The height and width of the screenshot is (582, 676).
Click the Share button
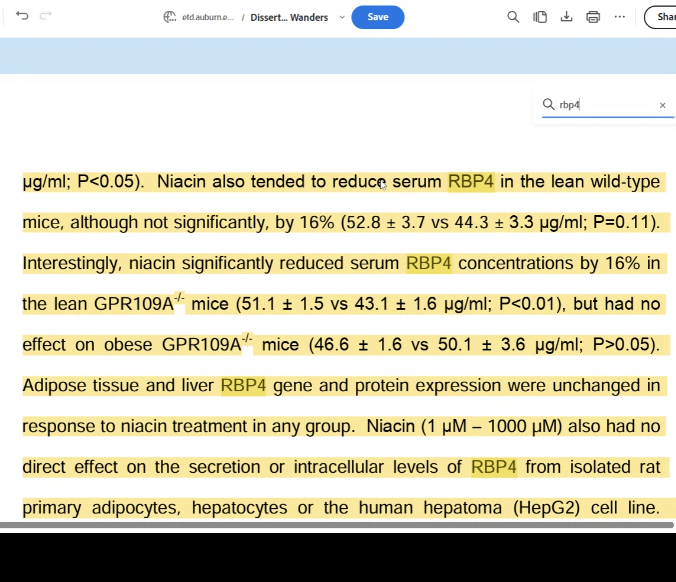click(660, 17)
